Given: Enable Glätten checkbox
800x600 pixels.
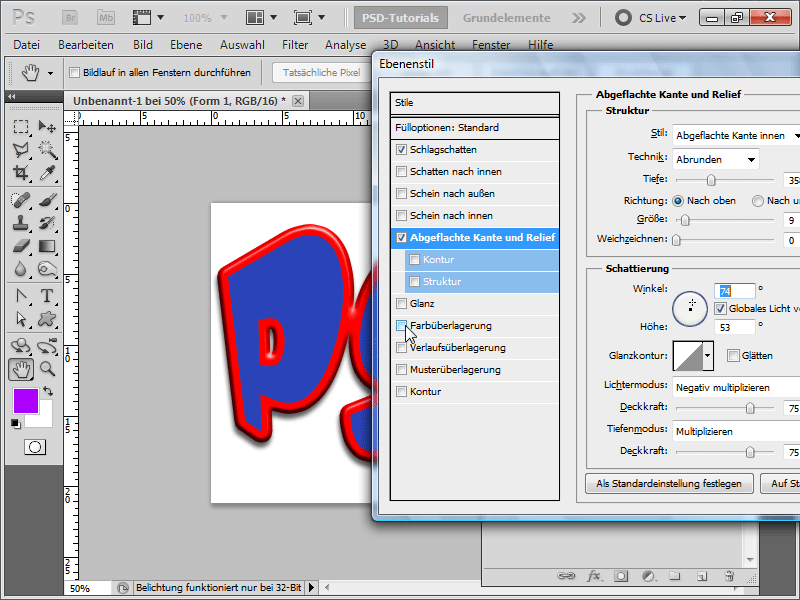Looking at the screenshot, I should 733,356.
